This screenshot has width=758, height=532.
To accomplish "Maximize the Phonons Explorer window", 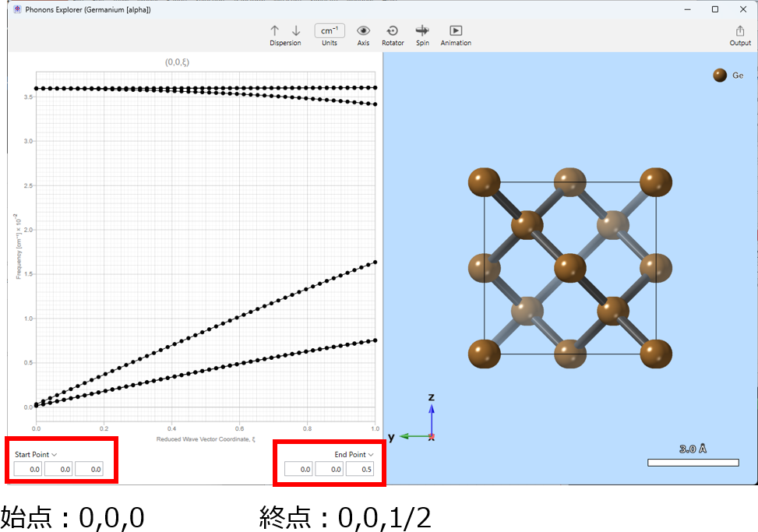I will pyautogui.click(x=715, y=9).
